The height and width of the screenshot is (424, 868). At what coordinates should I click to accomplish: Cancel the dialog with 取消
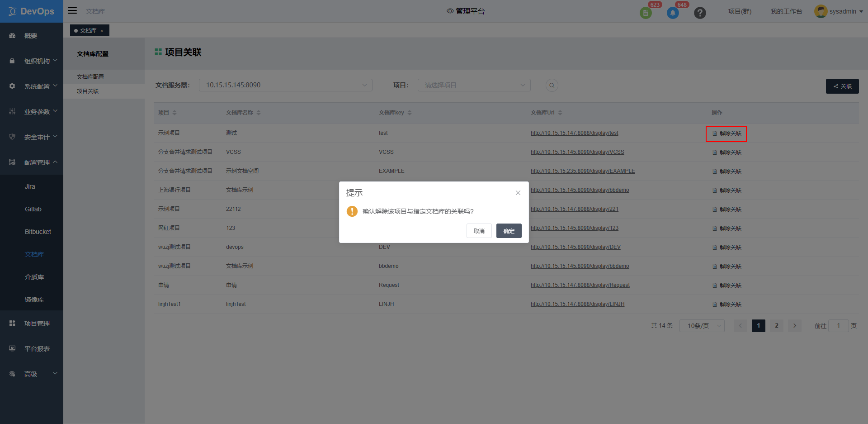479,231
